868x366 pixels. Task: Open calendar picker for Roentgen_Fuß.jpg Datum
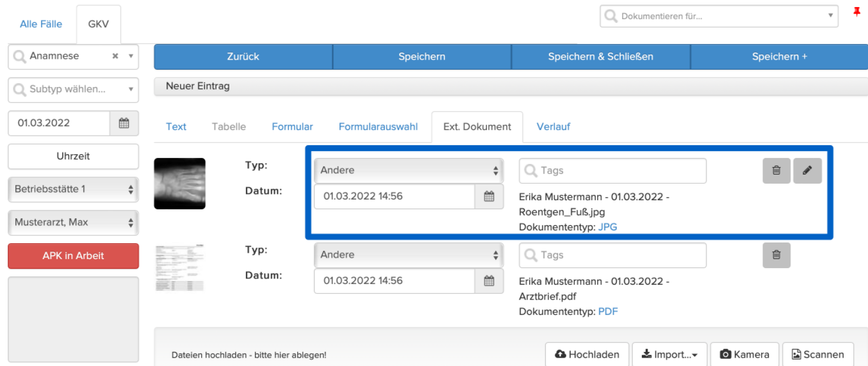click(489, 196)
